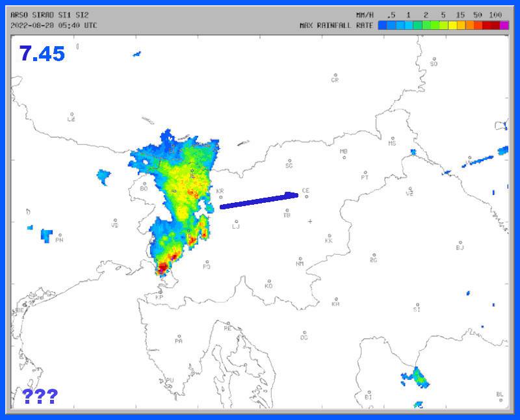520x420 pixels.
Task: Click the ??? text in bottom corner
Action: [x=40, y=396]
